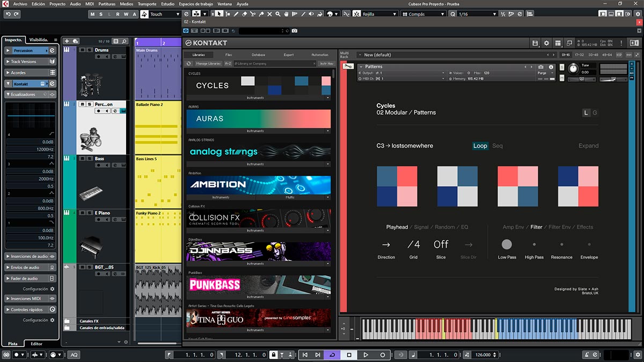Open the Proyecto menu
This screenshot has height=362, width=644.
click(x=57, y=4)
